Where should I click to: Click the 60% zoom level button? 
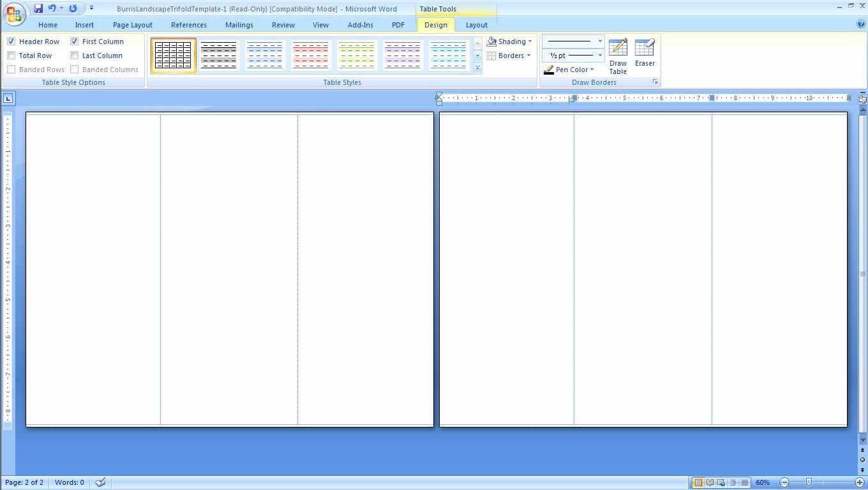(763, 482)
